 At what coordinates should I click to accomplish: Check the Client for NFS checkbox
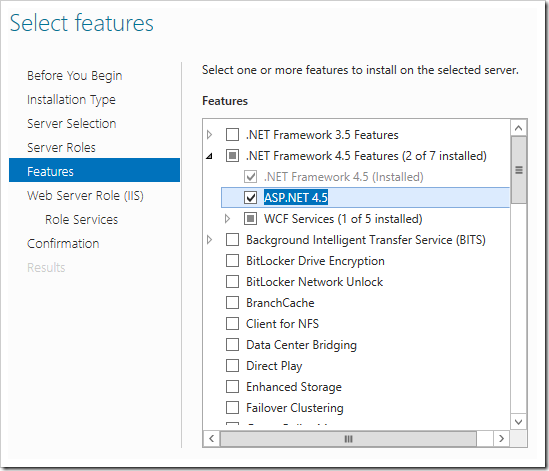coord(232,324)
